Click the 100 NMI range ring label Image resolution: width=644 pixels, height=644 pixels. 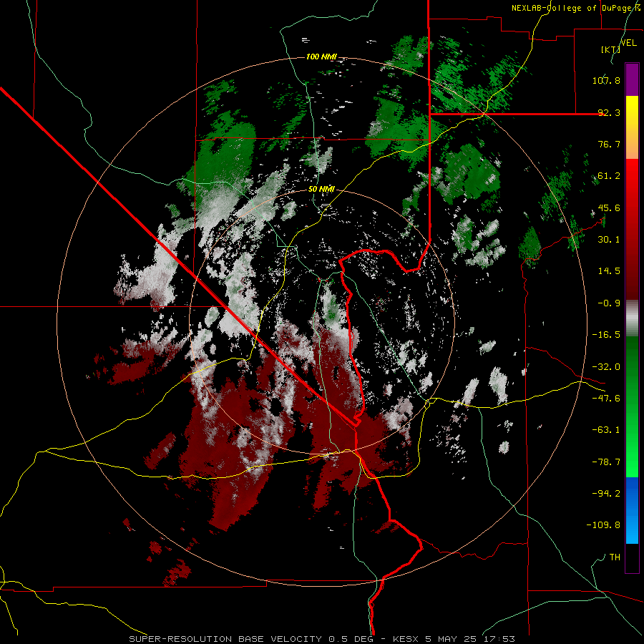(321, 57)
